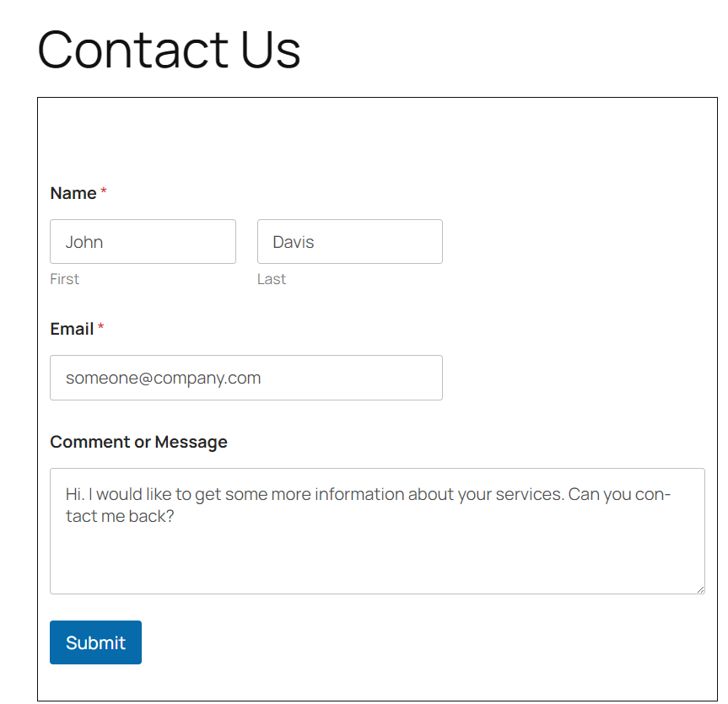Click the "Email" field label
Screen dimensions: 728x704
tap(72, 329)
